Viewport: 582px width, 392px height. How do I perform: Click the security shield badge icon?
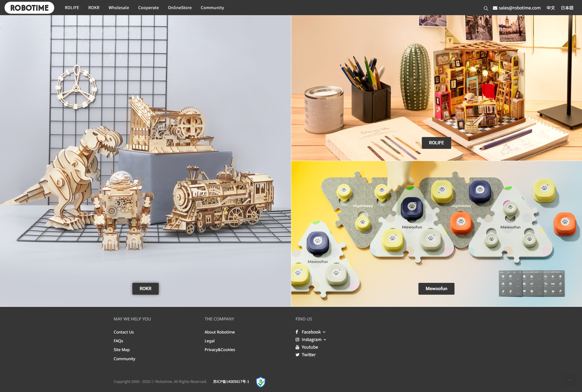(260, 382)
